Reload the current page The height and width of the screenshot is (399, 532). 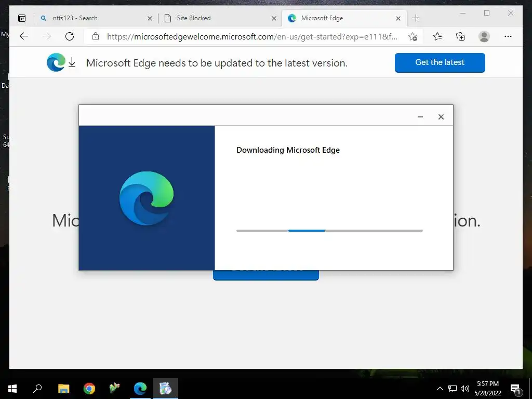70,36
